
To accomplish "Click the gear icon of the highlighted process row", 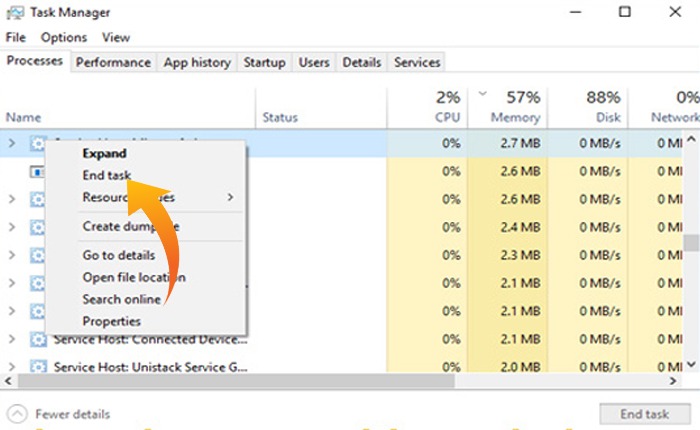I will tap(38, 144).
